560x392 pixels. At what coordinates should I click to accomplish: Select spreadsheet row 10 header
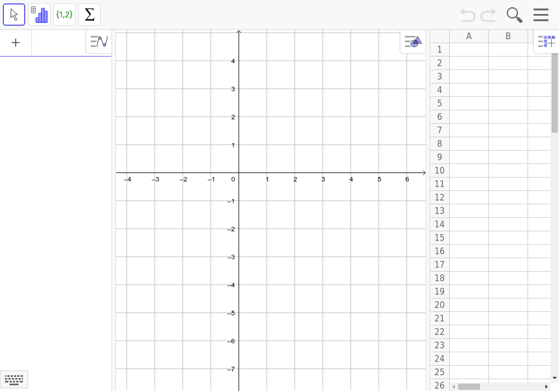(x=440, y=171)
